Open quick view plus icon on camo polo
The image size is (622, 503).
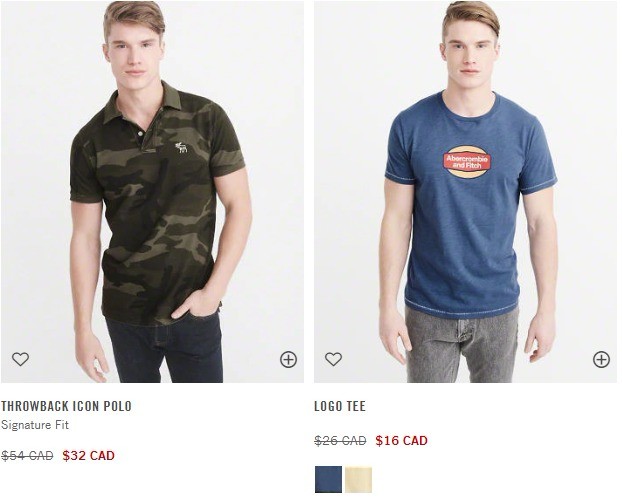(x=288, y=359)
